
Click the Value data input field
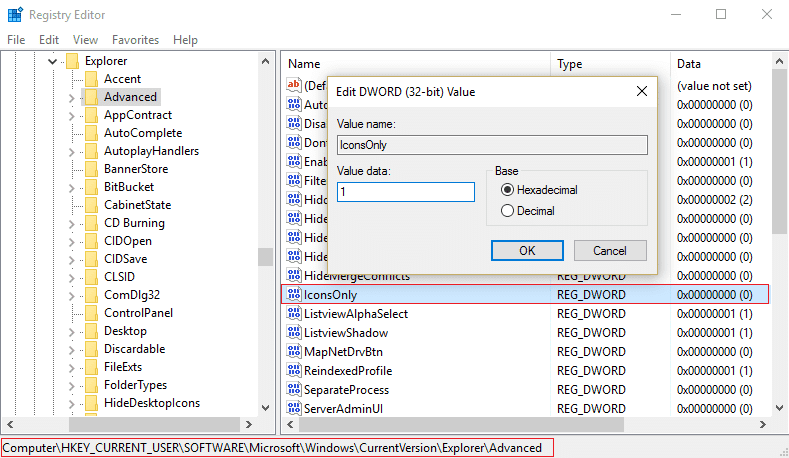click(x=405, y=192)
